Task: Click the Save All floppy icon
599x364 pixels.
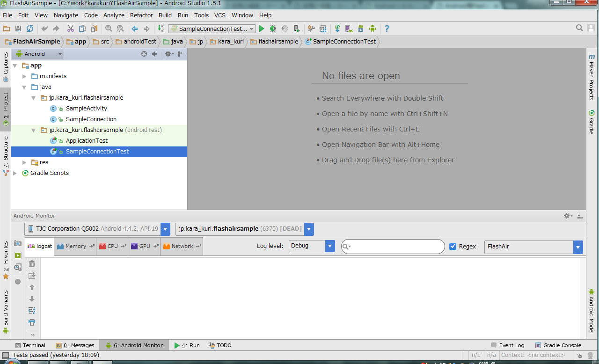Action: [18, 29]
